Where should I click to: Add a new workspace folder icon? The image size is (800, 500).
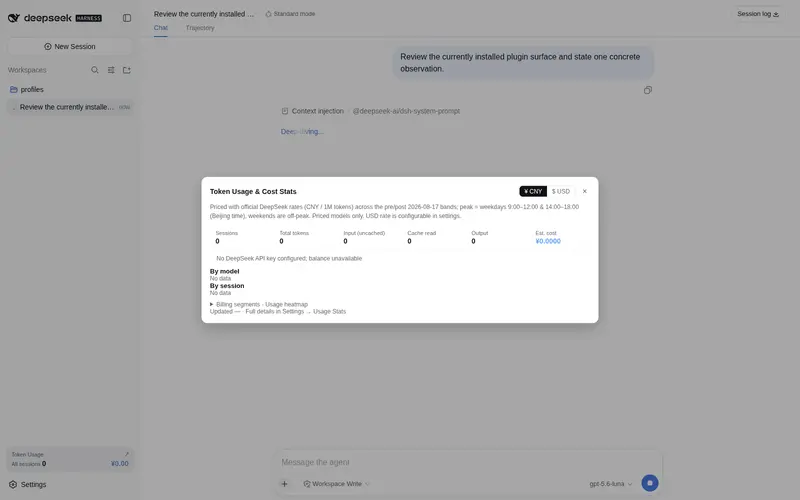coord(127,70)
